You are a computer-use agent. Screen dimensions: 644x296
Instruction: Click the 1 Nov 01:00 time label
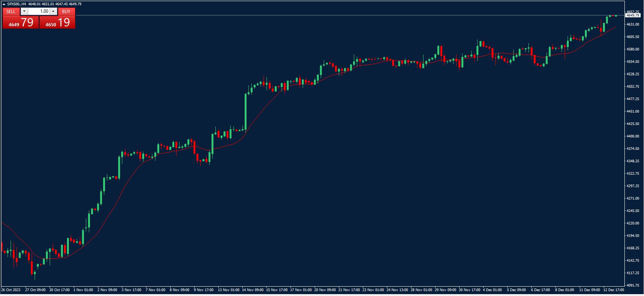[83, 290]
